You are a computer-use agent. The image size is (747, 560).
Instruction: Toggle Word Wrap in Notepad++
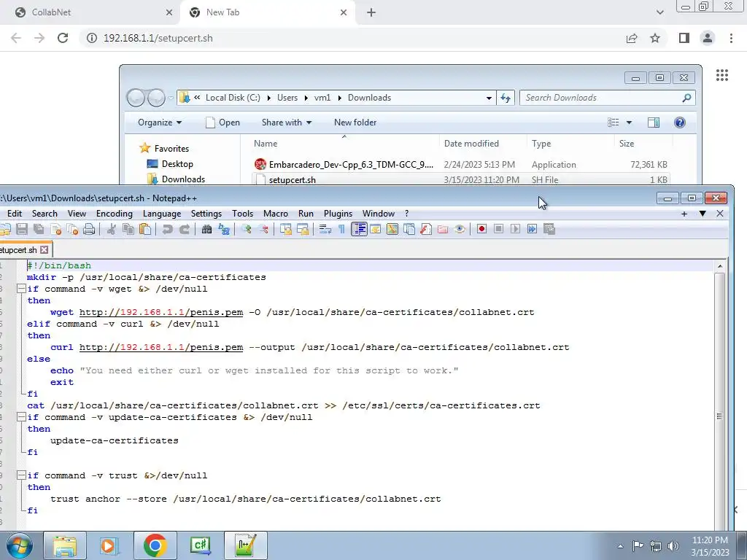click(x=325, y=229)
